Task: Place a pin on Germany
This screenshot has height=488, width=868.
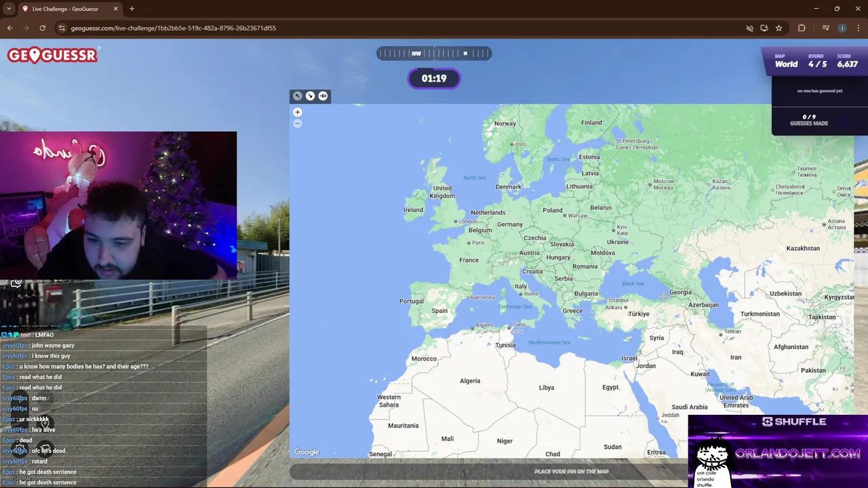Action: tap(509, 224)
